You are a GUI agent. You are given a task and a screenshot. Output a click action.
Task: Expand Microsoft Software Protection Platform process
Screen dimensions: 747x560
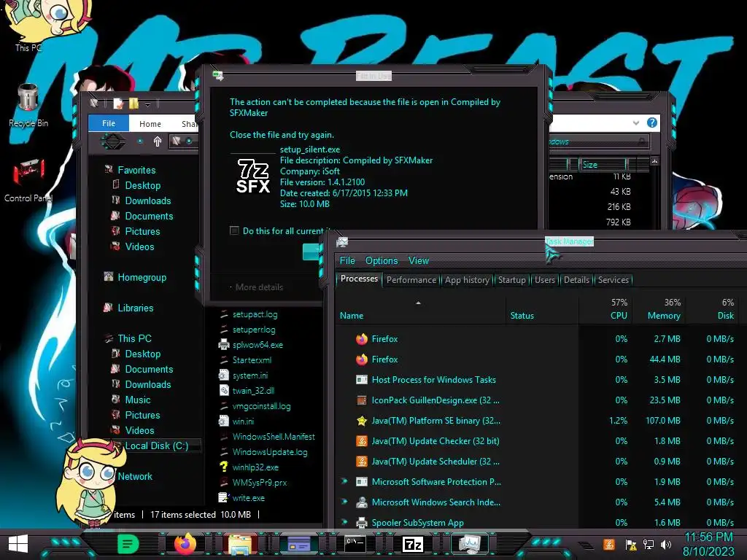click(x=344, y=481)
